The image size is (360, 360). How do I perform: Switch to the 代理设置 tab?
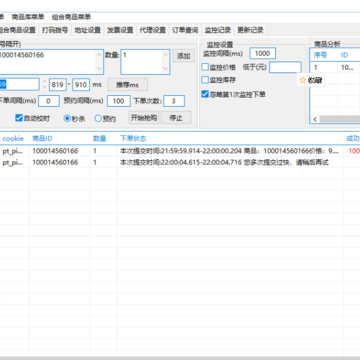pos(153,30)
